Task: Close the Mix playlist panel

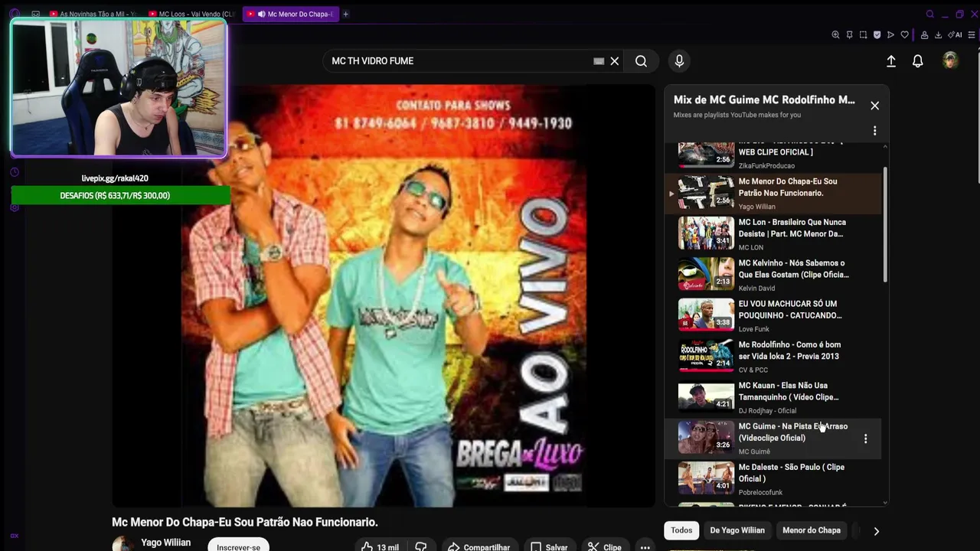Action: tap(874, 106)
